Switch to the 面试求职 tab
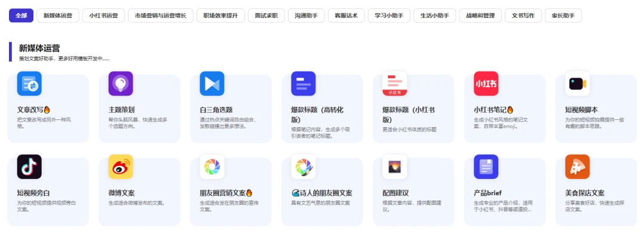 (x=266, y=16)
